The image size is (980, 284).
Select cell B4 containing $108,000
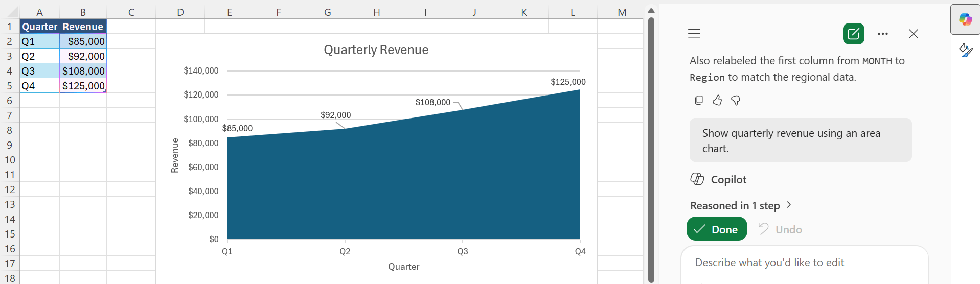[83, 71]
